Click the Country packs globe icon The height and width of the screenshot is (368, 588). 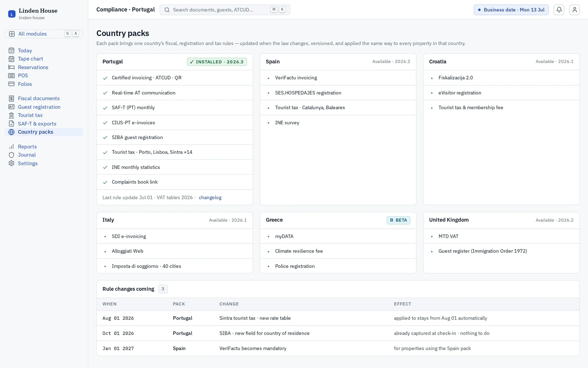tap(11, 132)
